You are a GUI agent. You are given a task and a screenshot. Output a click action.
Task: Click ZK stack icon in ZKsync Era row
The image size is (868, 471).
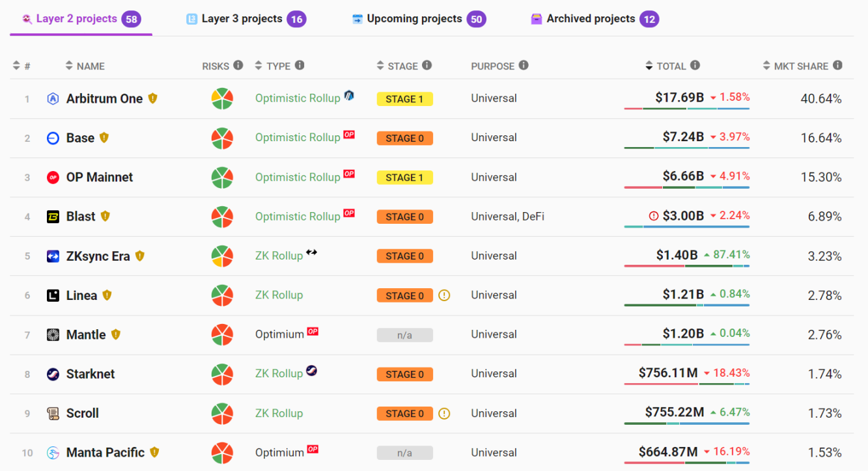coord(312,252)
